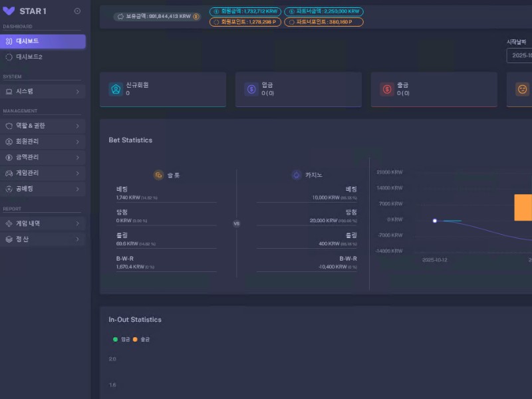Click the STAR 1 heart logo
The height and width of the screenshot is (399, 532).
[9, 11]
